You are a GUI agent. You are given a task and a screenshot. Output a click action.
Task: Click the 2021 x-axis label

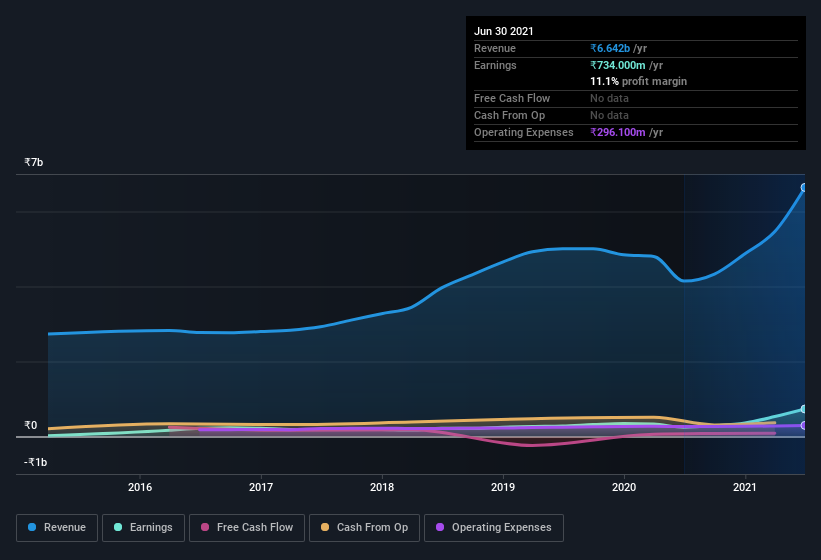click(745, 487)
